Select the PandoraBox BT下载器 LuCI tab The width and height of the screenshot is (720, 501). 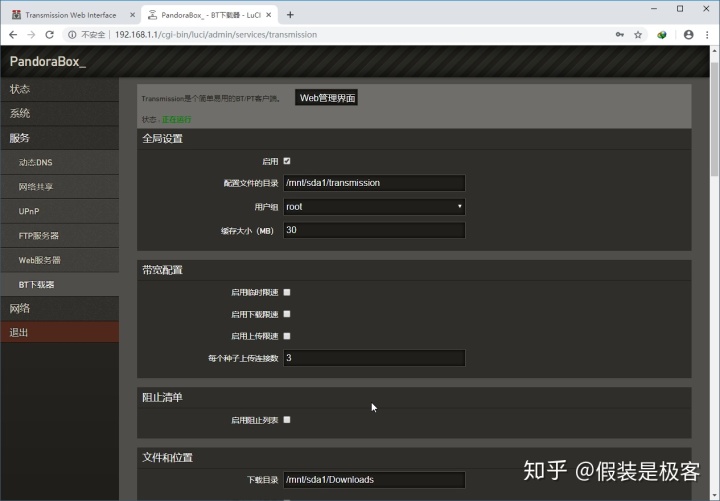tap(210, 15)
